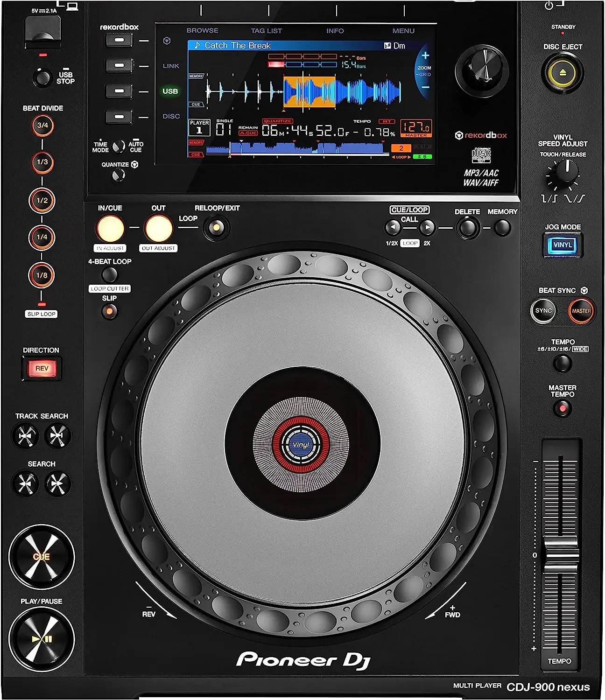Hit the large CUE button

42,556
